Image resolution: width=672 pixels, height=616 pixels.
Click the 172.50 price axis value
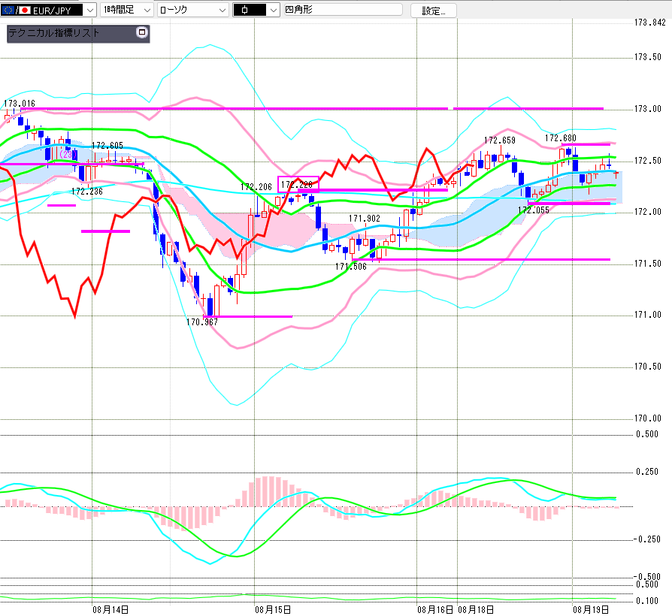point(648,161)
